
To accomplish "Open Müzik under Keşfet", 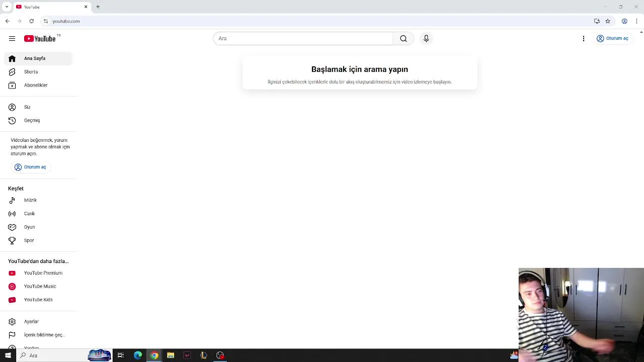I will coord(38,200).
